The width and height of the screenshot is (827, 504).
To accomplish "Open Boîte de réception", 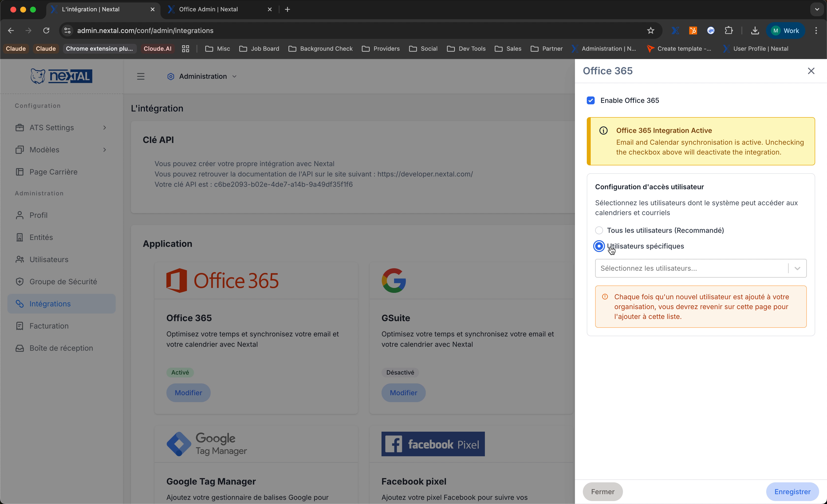I will (x=61, y=348).
